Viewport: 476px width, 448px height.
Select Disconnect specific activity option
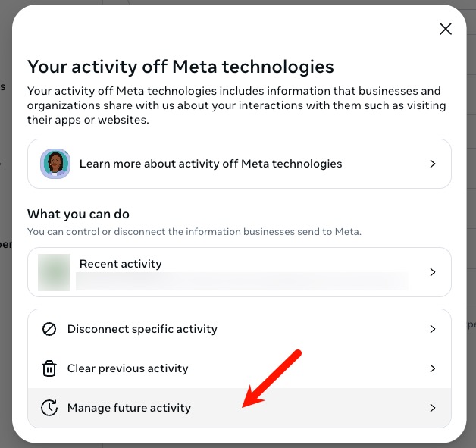pyautogui.click(x=142, y=329)
